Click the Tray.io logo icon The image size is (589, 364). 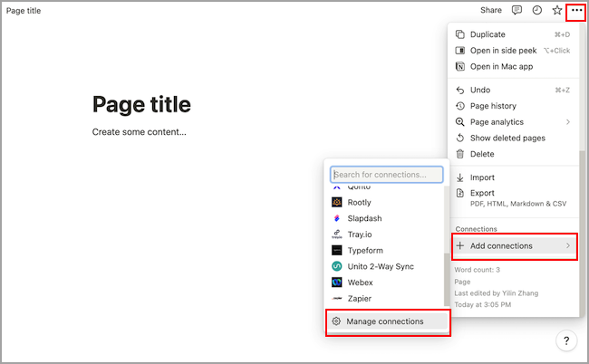[x=336, y=235]
